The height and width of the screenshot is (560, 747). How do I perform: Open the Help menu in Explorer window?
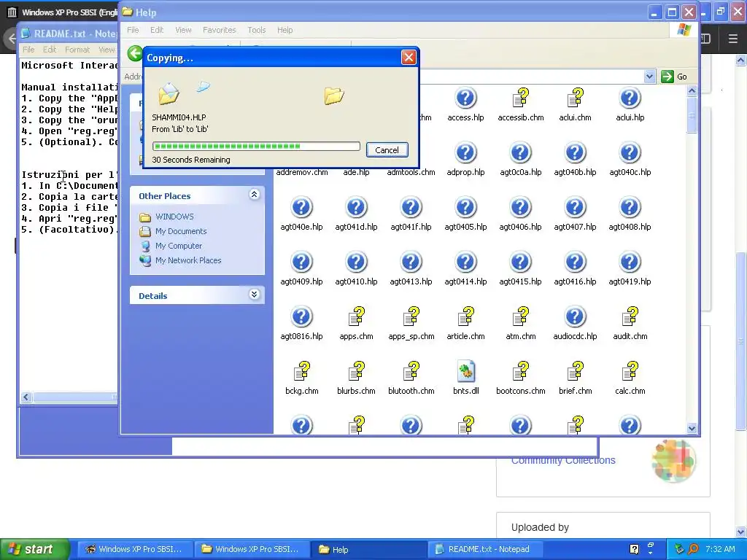(x=285, y=30)
